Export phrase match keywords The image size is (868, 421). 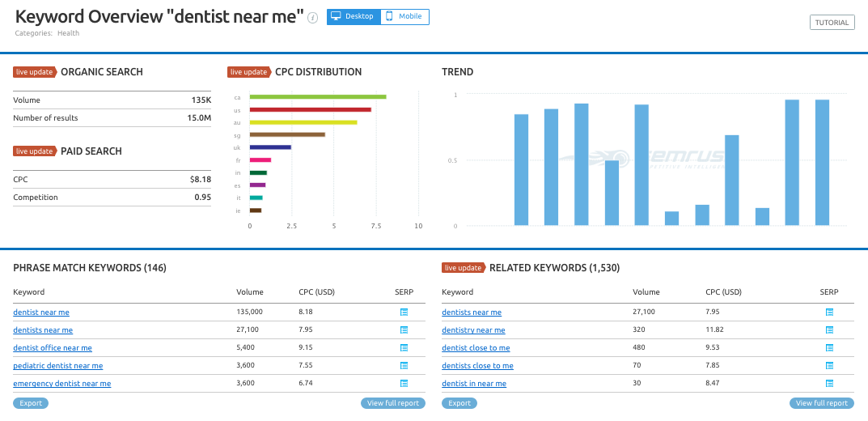point(31,403)
